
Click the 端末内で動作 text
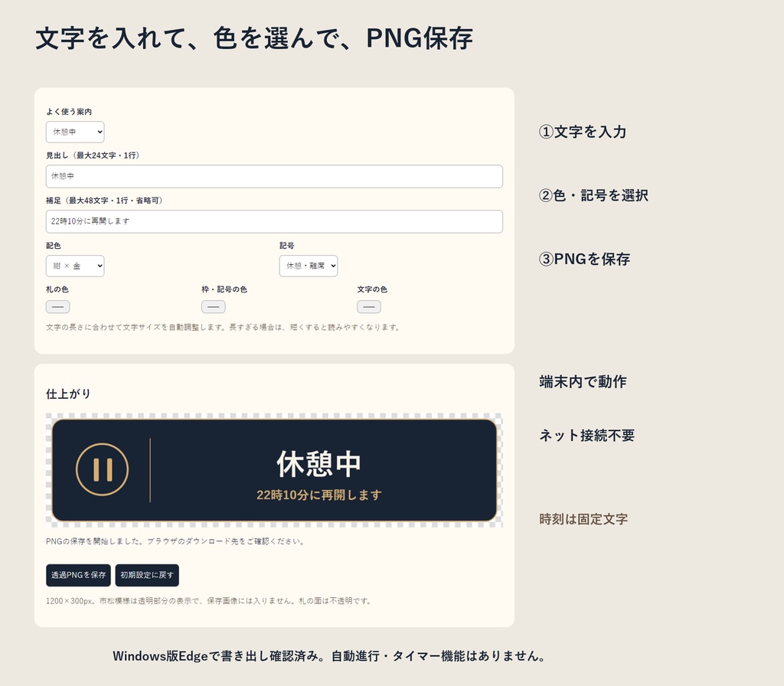[x=583, y=382]
